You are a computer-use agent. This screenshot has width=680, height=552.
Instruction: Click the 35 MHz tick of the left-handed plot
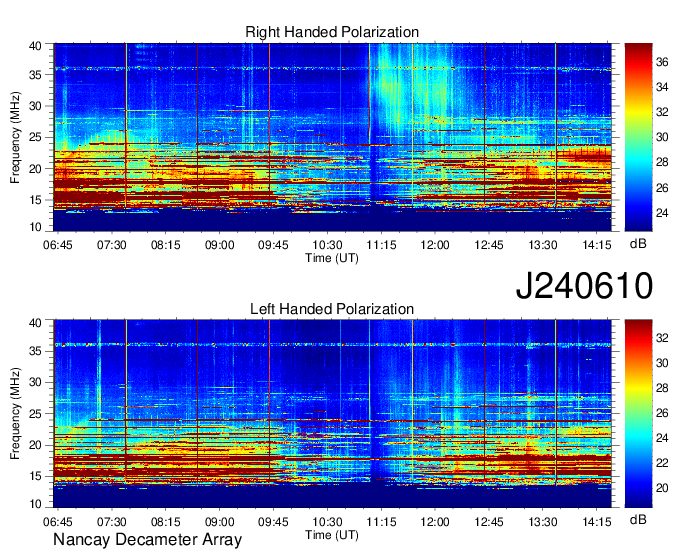point(35,351)
